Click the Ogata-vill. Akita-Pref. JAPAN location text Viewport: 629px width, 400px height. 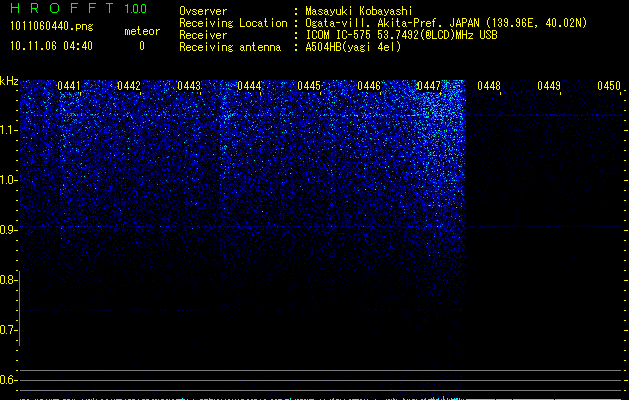(446, 23)
